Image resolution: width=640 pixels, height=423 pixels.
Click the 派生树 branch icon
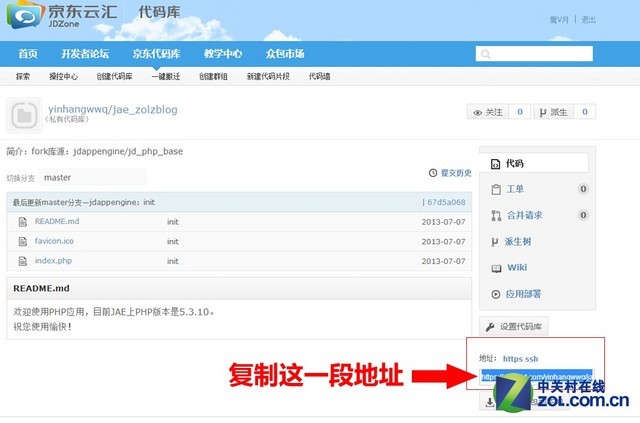(495, 242)
